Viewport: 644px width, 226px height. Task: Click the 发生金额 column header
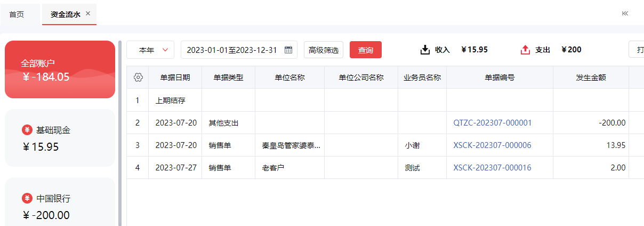591,77
